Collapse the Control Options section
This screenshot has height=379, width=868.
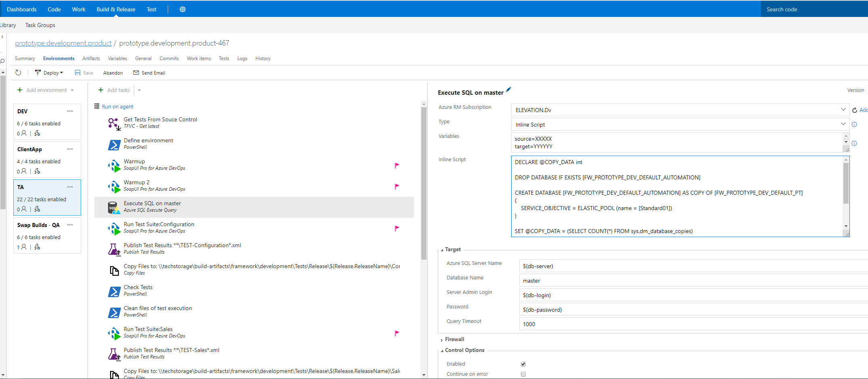462,350
